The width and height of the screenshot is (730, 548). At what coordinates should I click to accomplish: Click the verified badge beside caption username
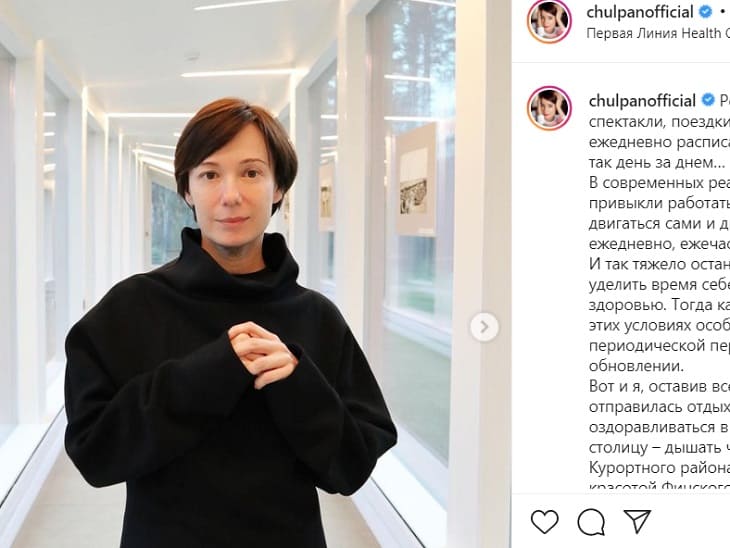pyautogui.click(x=708, y=100)
